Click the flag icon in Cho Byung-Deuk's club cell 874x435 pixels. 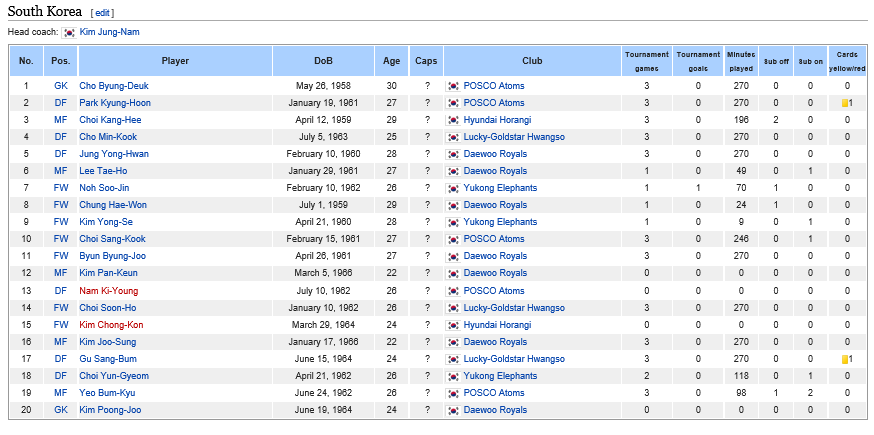click(454, 86)
